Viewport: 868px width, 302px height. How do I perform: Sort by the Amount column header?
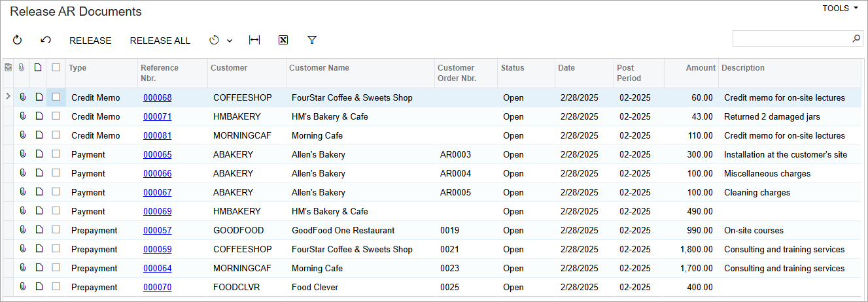coord(701,68)
